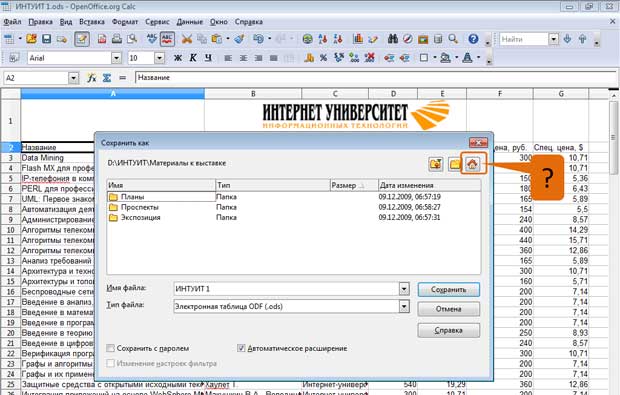620x395 pixels.
Task: Click the Справка button in dialog
Action: coord(448,330)
